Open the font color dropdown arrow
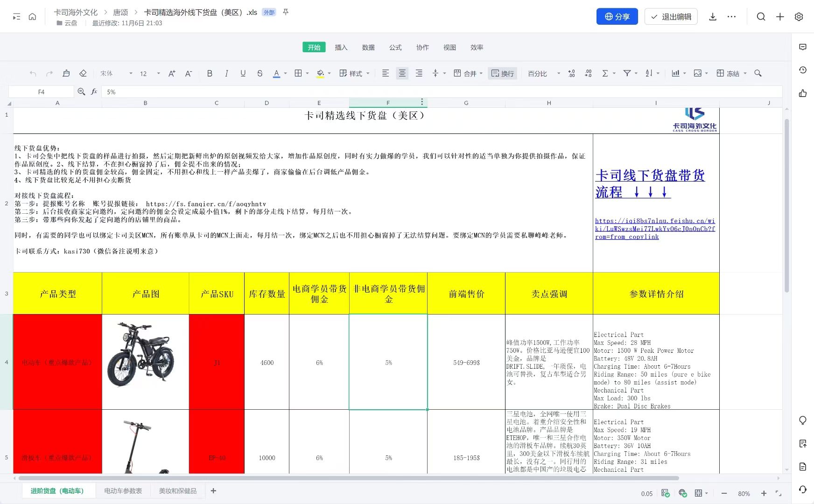The image size is (814, 504). 285,73
